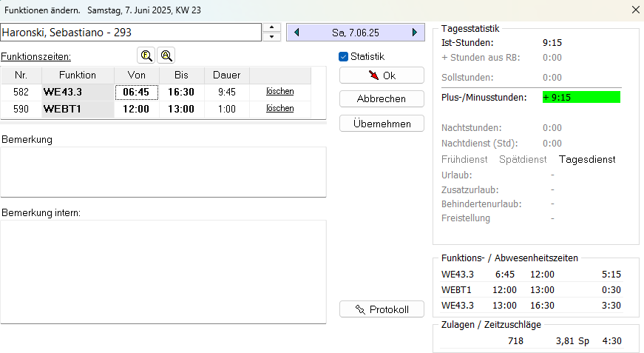644x353 pixels.
Task: Click into the Bemerkung text box
Action: tap(163, 172)
